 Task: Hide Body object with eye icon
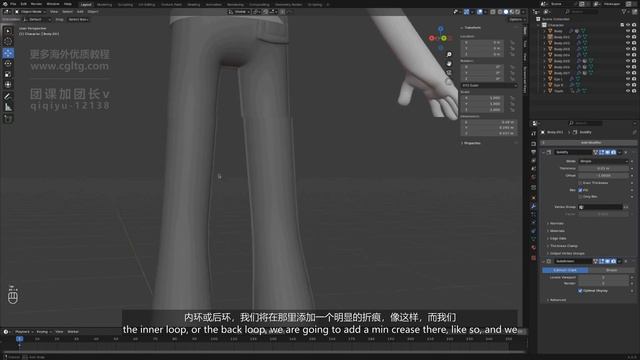point(628,31)
